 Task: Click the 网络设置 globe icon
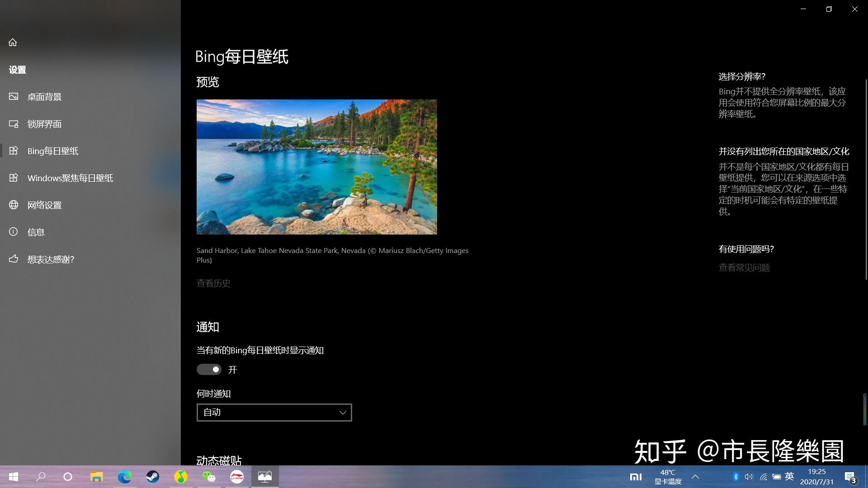point(14,205)
